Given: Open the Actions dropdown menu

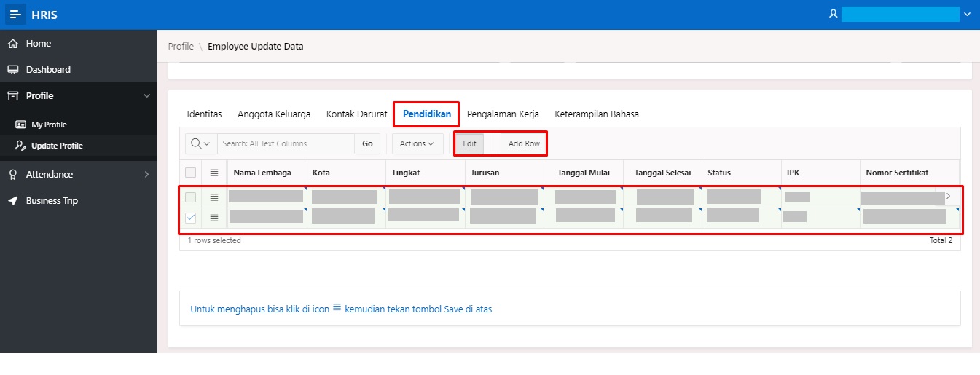Looking at the screenshot, I should pos(418,143).
